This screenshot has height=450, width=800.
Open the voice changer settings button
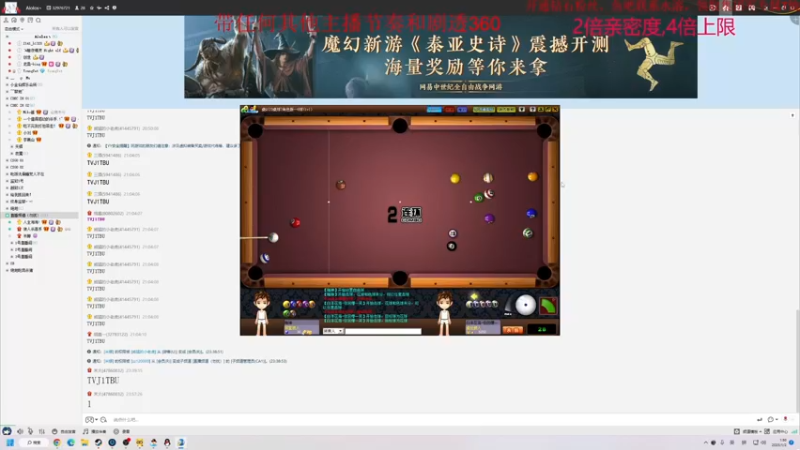click(64, 431)
